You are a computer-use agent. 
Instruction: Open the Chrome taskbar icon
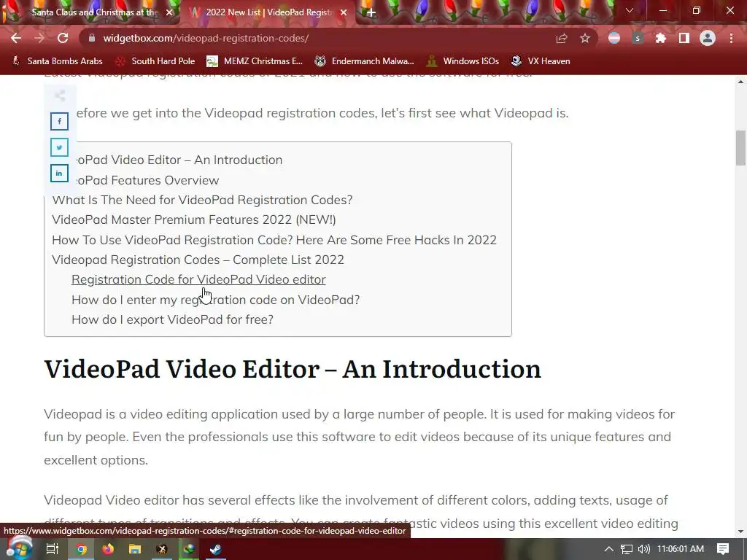[82, 549]
